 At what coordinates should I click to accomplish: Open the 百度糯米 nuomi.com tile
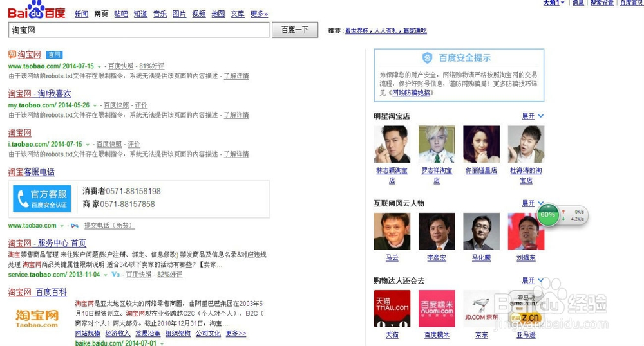click(437, 309)
